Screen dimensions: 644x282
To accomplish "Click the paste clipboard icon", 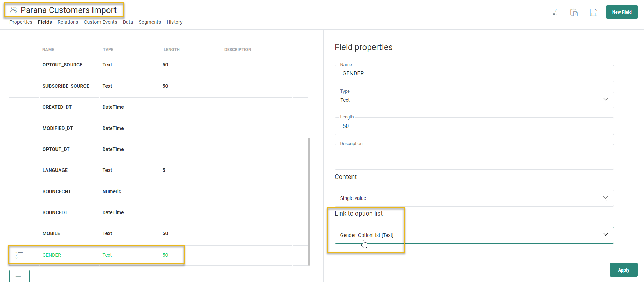I will (574, 13).
